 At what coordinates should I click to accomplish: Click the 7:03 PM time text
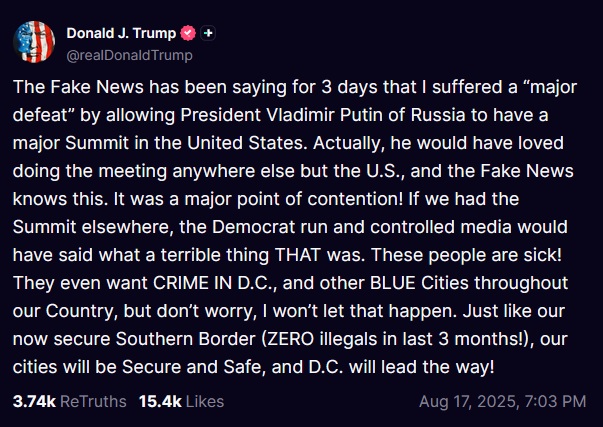coord(555,402)
